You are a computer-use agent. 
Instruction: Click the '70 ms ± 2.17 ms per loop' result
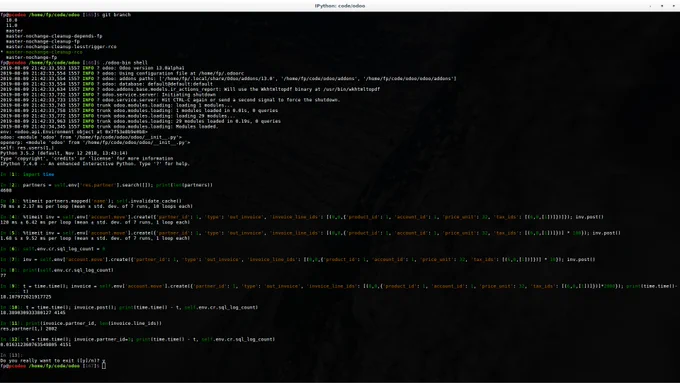(x=96, y=206)
